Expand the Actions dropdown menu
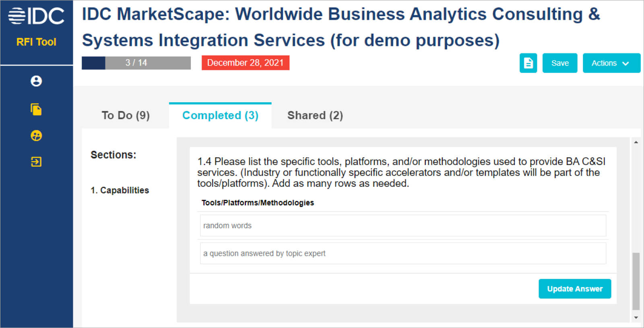Viewport: 644px width, 328px height. 611,63
